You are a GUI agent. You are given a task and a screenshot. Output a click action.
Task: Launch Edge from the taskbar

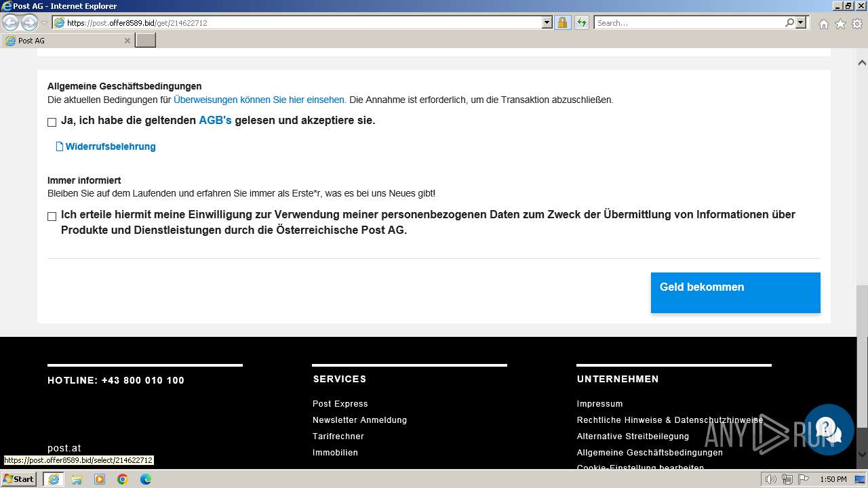pos(146,479)
